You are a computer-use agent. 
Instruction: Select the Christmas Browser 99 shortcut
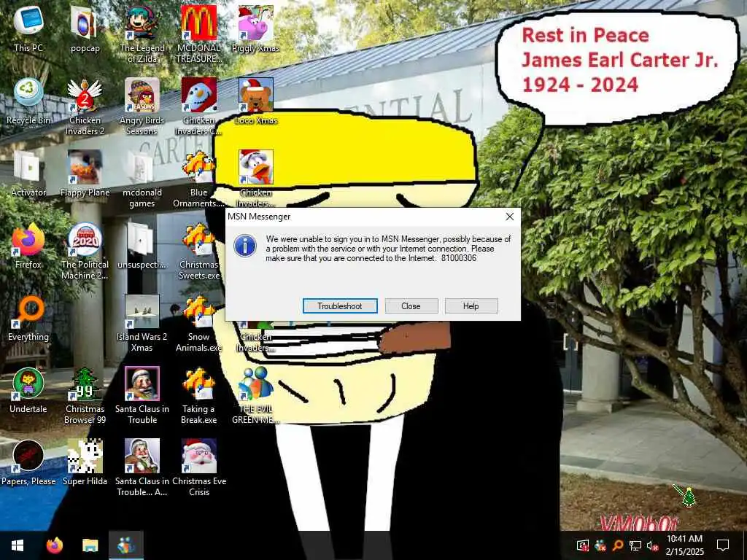click(x=85, y=395)
